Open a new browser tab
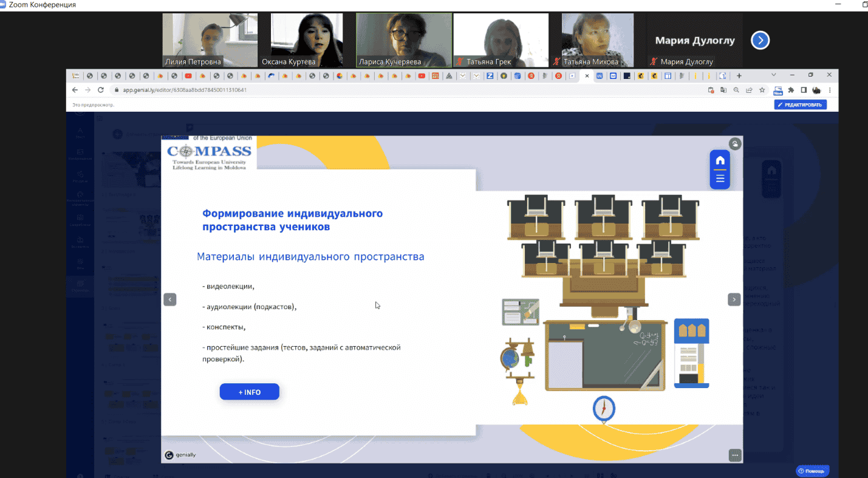The height and width of the screenshot is (478, 868). click(739, 76)
